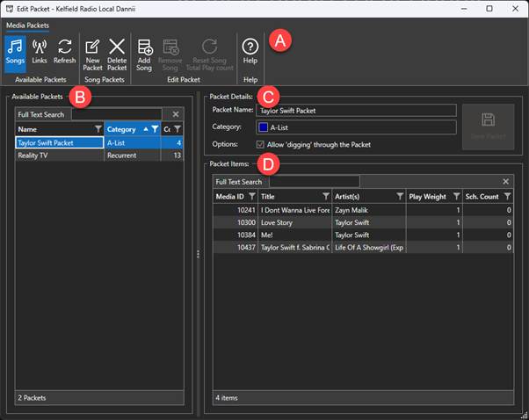This screenshot has height=420, width=529.
Task: Open the Media Packets ribbon tab
Action: click(x=27, y=25)
